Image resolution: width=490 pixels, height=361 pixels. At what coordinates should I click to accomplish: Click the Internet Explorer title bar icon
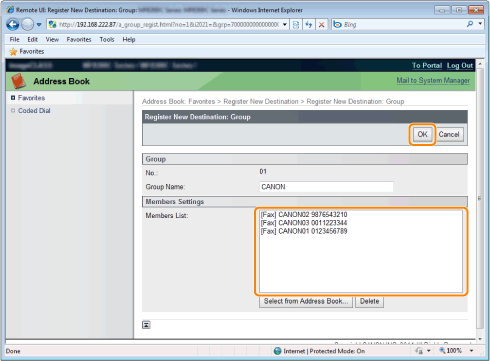[x=10, y=10]
